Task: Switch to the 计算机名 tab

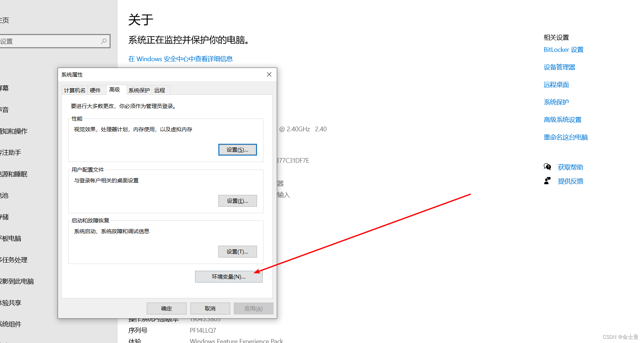Action: click(75, 90)
